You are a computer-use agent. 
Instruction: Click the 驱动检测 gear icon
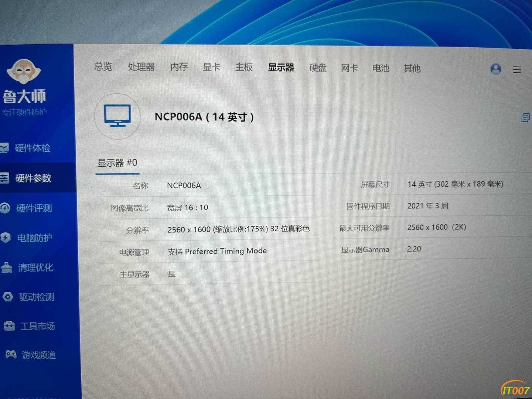point(8,297)
